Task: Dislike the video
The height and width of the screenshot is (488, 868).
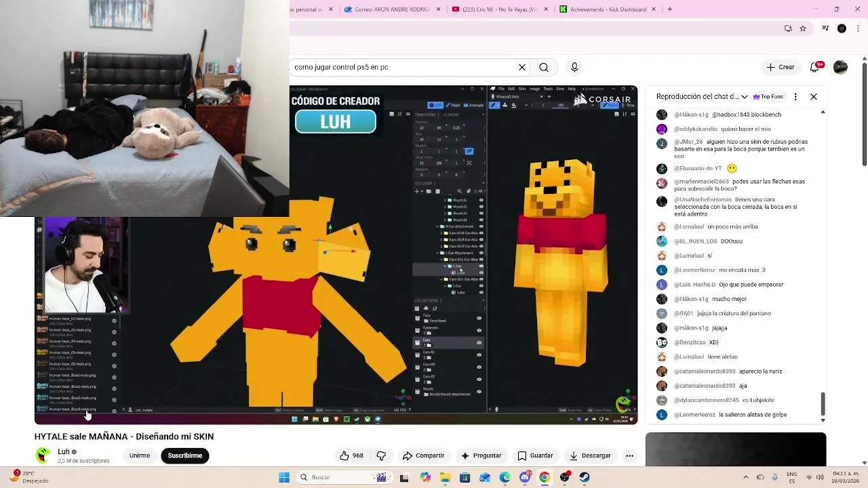Action: click(x=381, y=455)
